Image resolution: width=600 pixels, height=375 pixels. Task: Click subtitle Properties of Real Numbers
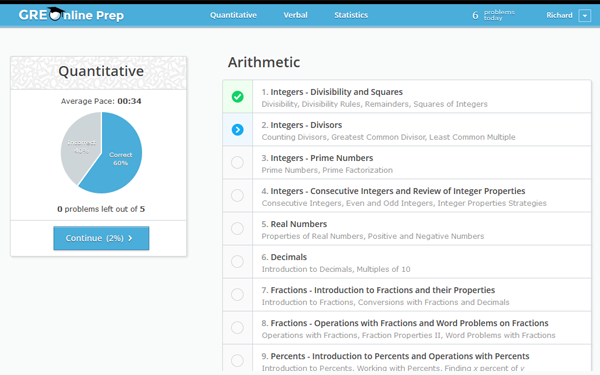point(373,236)
